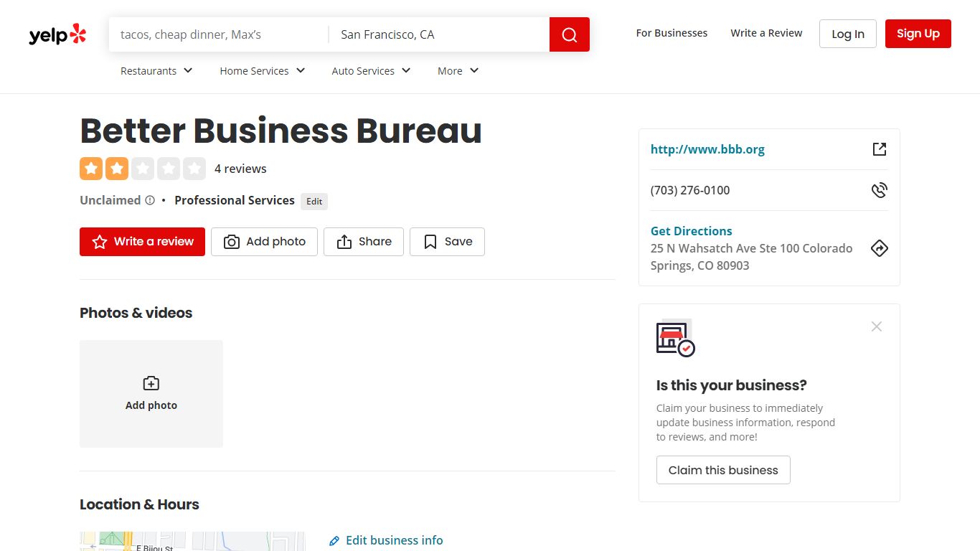Click the first rating star
Image resolution: width=980 pixels, height=551 pixels.
tap(91, 169)
